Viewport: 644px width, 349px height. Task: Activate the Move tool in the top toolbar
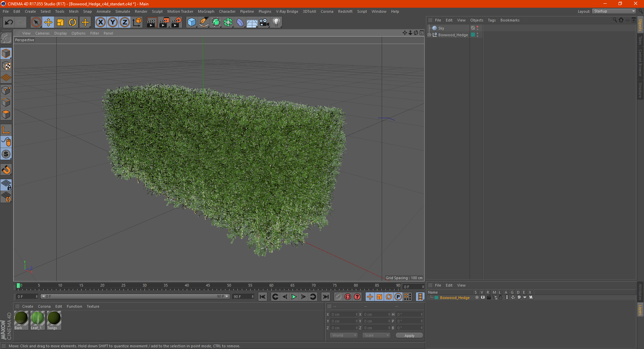[48, 22]
